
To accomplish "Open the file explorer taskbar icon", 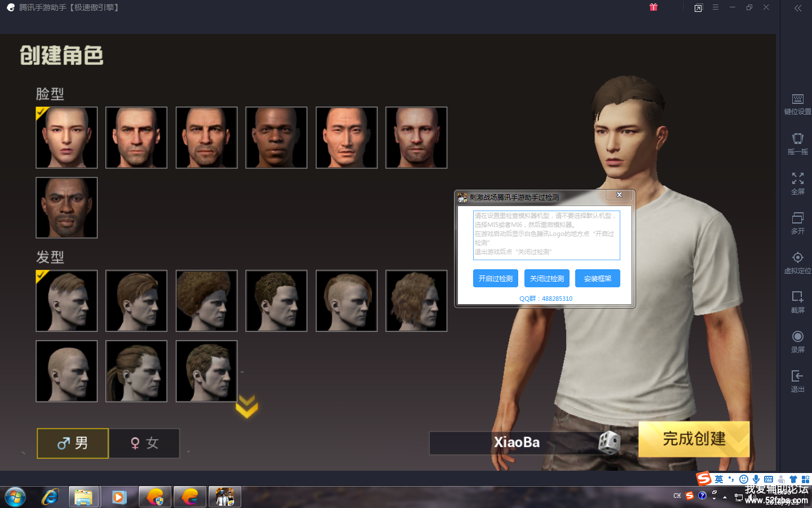I will [83, 497].
